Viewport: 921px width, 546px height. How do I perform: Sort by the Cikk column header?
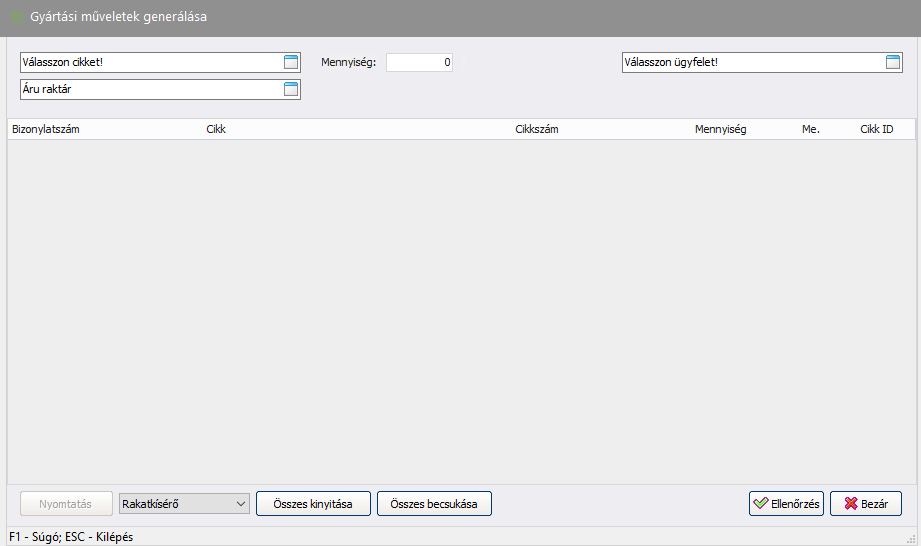pos(216,130)
